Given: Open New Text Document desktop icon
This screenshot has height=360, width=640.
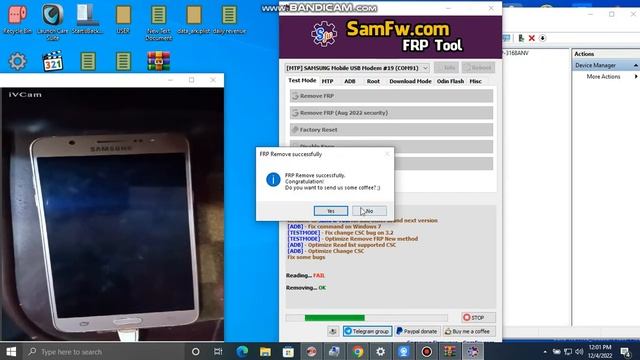Looking at the screenshot, I should click(158, 22).
